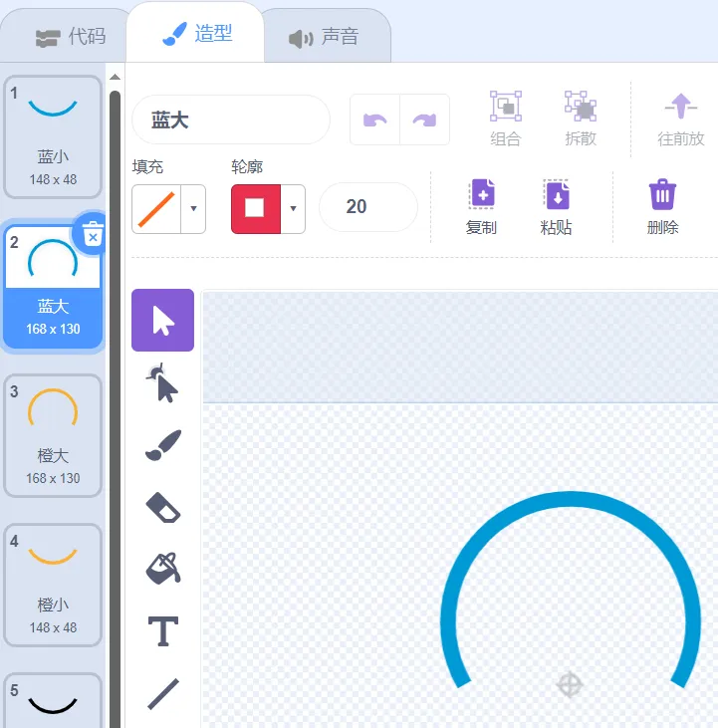Click the 删除 trash icon
Image resolution: width=718 pixels, height=728 pixels.
point(662,194)
